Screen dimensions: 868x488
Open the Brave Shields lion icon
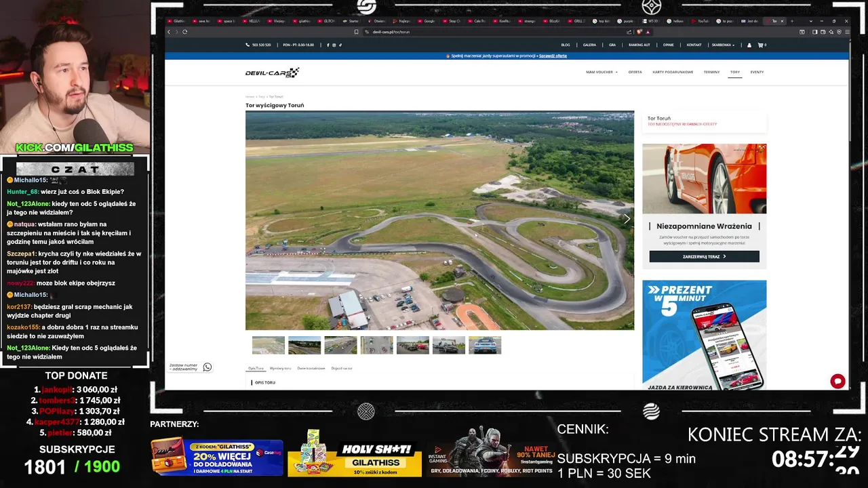(x=639, y=32)
